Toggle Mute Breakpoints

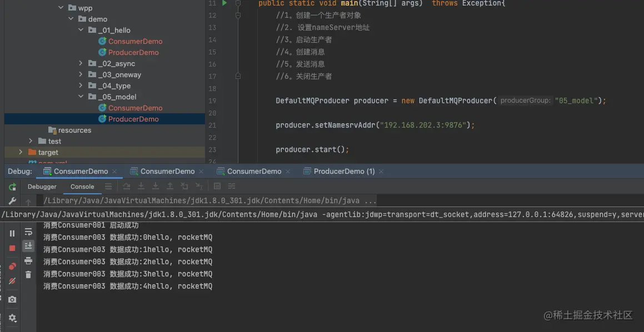12,281
